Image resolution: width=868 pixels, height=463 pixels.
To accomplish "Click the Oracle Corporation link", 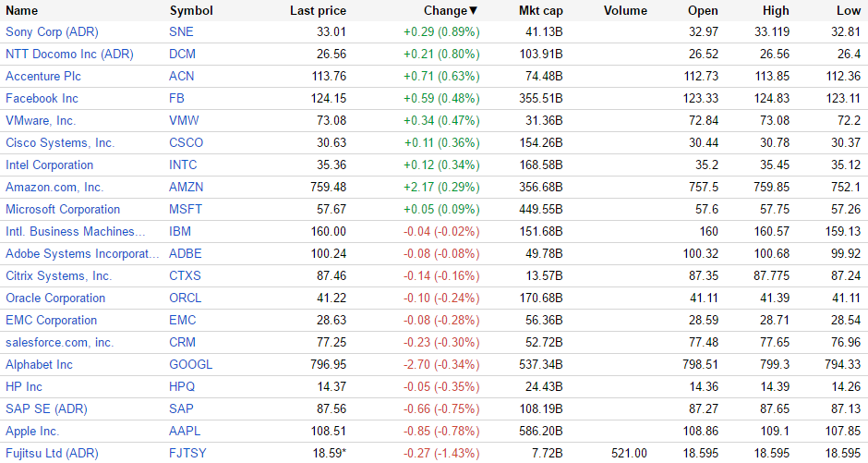I will [x=55, y=298].
